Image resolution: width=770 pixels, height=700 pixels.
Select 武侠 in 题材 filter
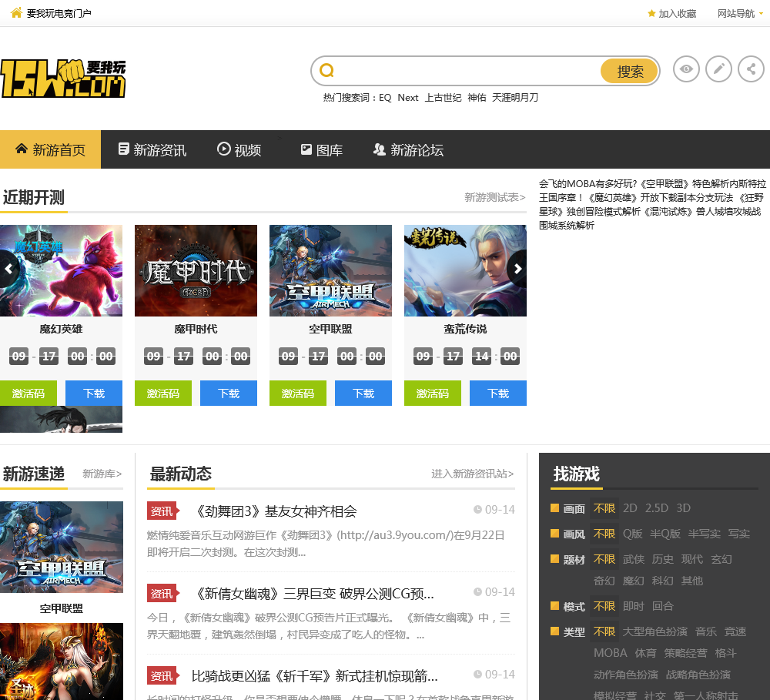pyautogui.click(x=634, y=559)
